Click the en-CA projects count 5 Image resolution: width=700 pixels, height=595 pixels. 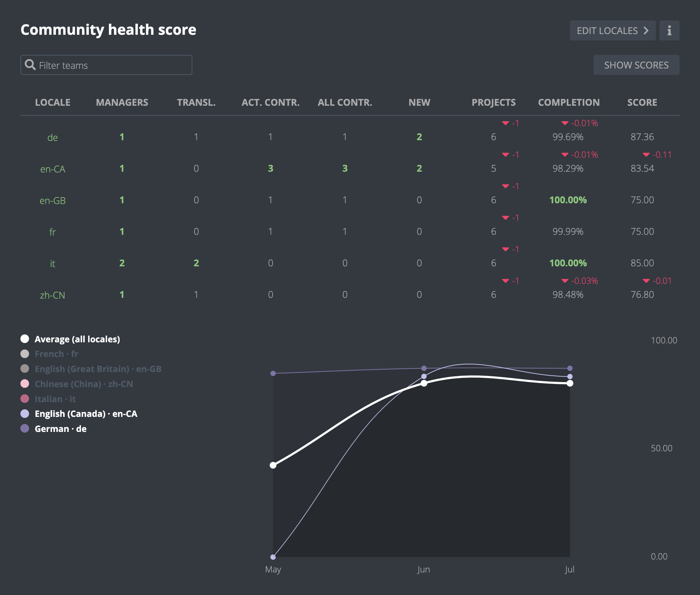pyautogui.click(x=494, y=168)
